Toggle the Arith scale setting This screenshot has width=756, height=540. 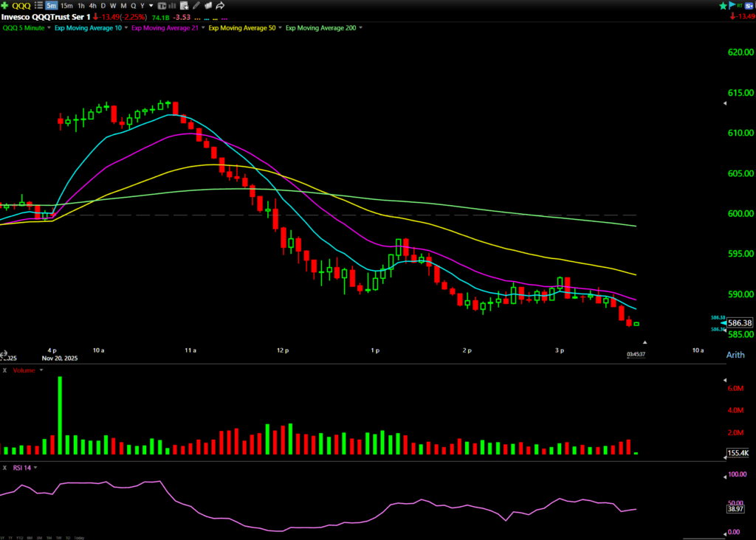735,355
